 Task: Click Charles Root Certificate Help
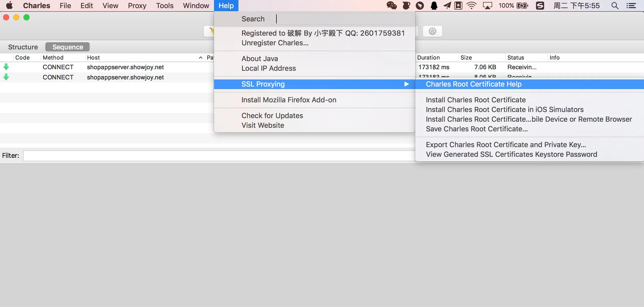(x=474, y=84)
